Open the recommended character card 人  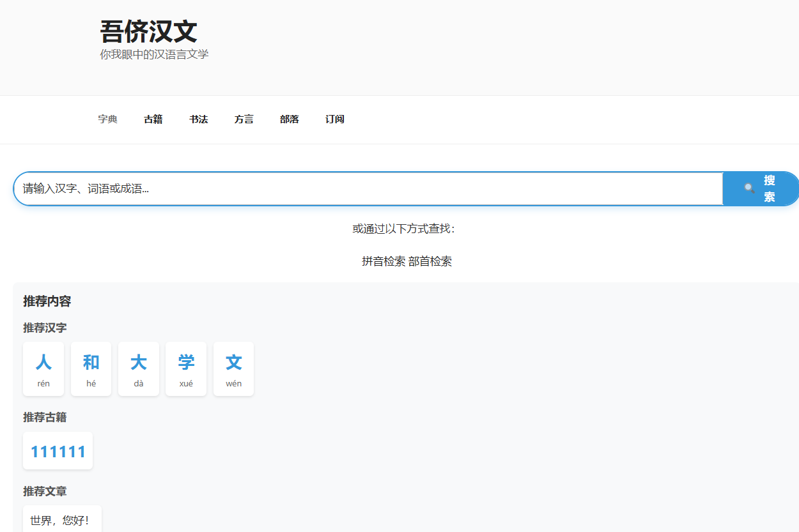click(43, 369)
